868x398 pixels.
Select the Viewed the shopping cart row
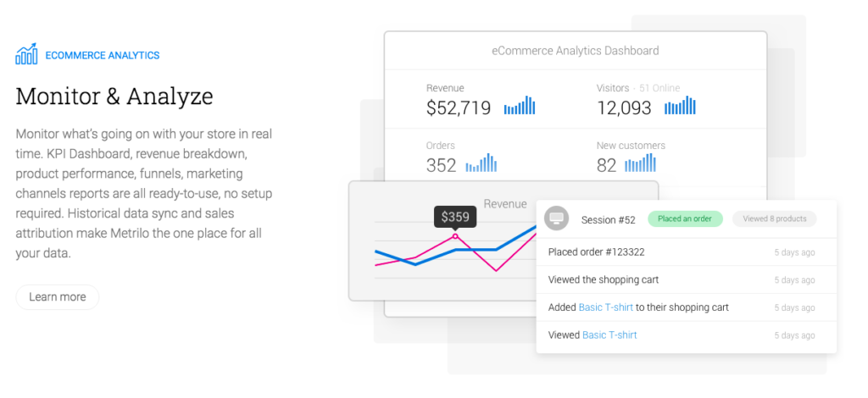pos(686,279)
